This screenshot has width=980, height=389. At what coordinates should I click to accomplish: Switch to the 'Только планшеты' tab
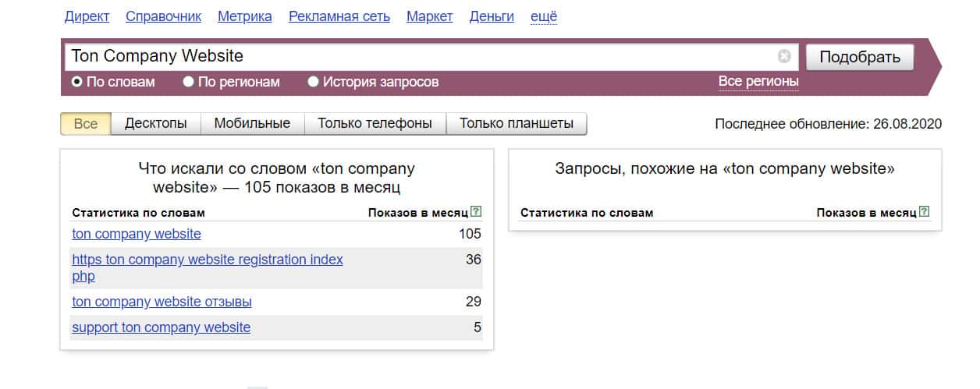pos(517,123)
